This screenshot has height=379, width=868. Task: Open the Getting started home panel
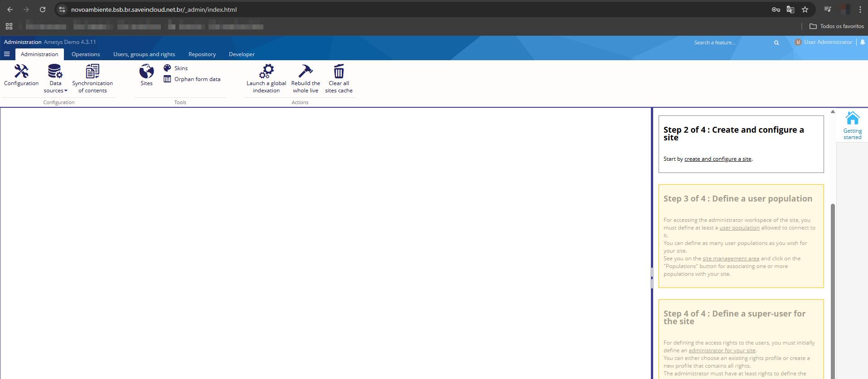(852, 125)
